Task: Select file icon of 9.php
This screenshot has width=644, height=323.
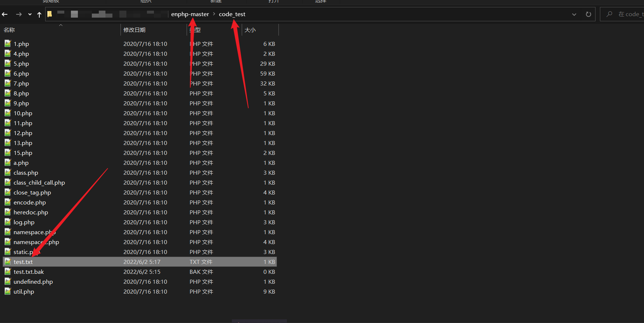Action: (x=8, y=103)
